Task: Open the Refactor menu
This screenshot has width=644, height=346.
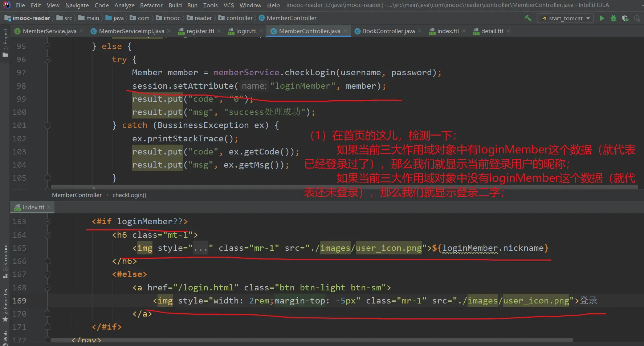Action: pos(151,5)
